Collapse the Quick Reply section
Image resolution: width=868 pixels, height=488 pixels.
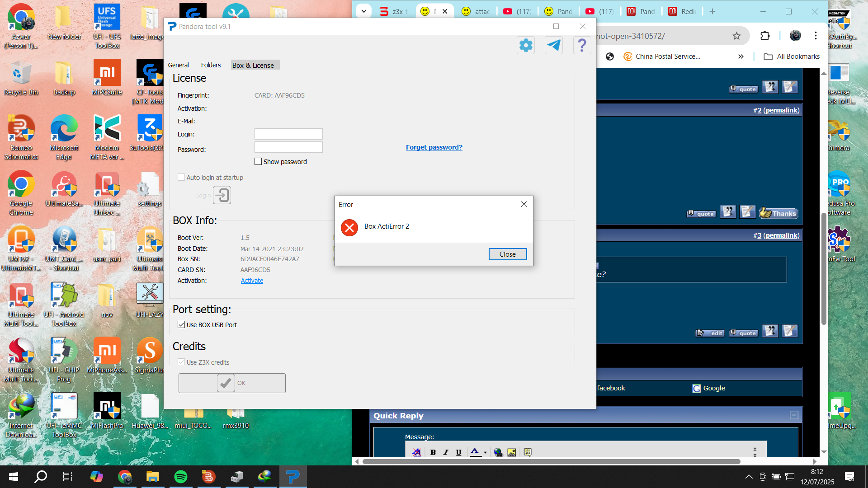(794, 415)
